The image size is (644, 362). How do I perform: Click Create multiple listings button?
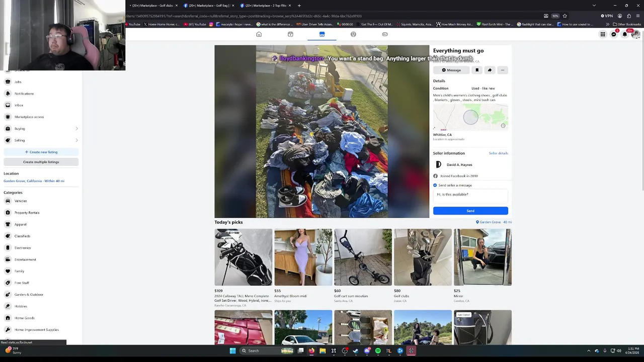pos(41,162)
